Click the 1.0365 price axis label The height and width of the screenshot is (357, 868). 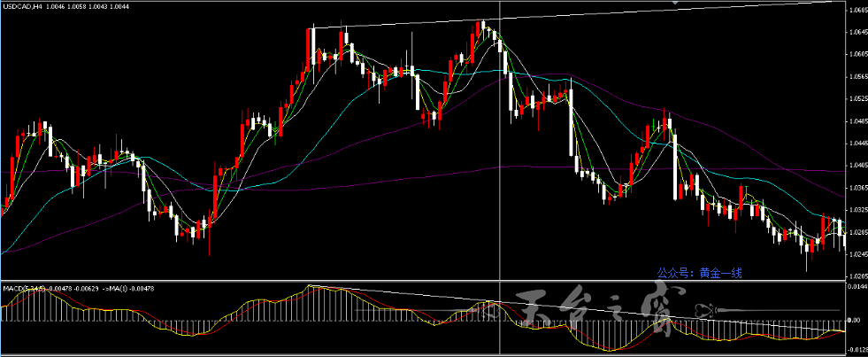tap(856, 188)
